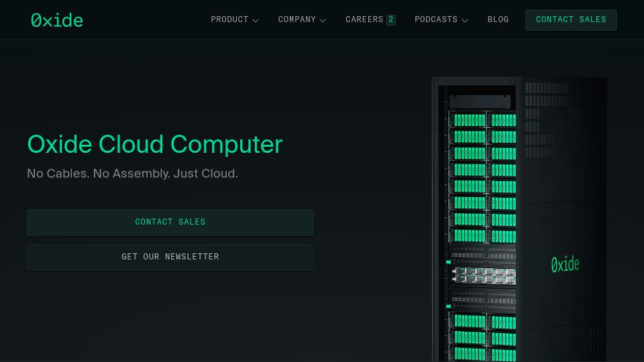This screenshot has height=362, width=644.
Task: Click Get Our Newsletter button
Action: tap(170, 257)
